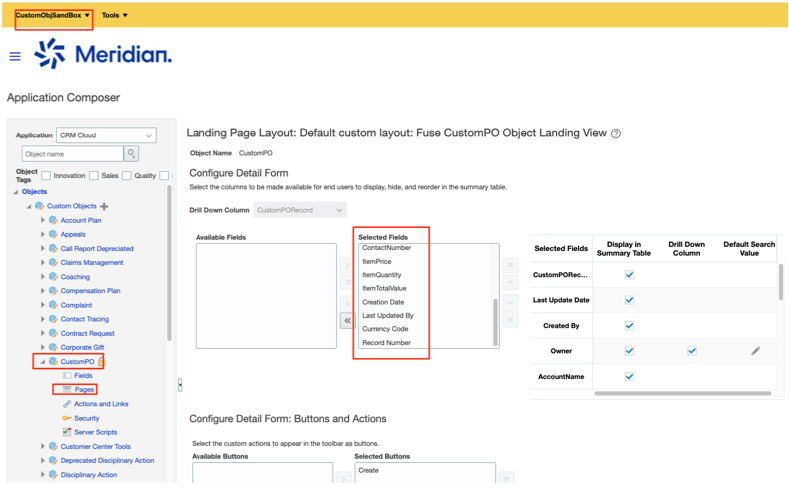The image size is (789, 488).
Task: Click in the Object name search field
Action: [72, 154]
